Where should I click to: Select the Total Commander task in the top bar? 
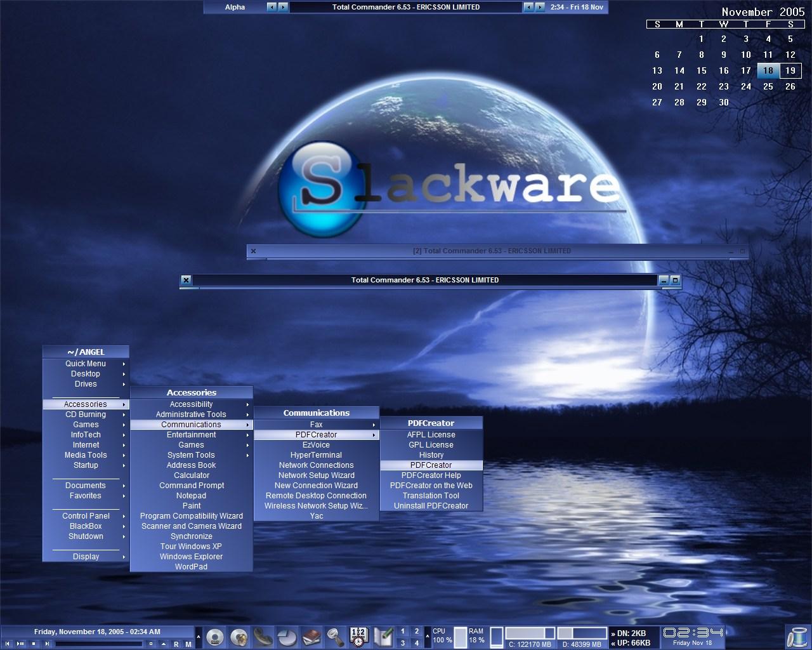point(406,7)
